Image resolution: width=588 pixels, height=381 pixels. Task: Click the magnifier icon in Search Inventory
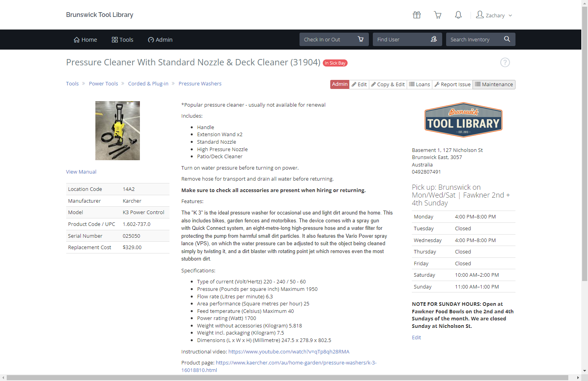pos(507,39)
